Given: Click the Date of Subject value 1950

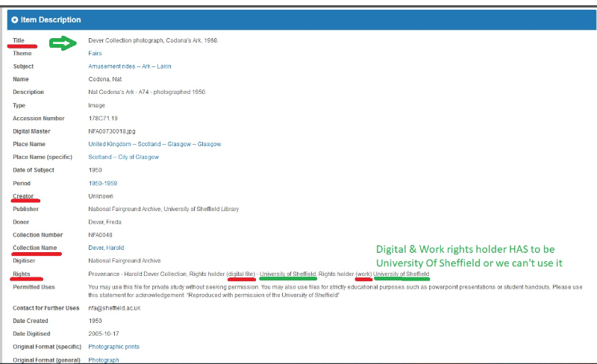Looking at the screenshot, I should 96,170.
